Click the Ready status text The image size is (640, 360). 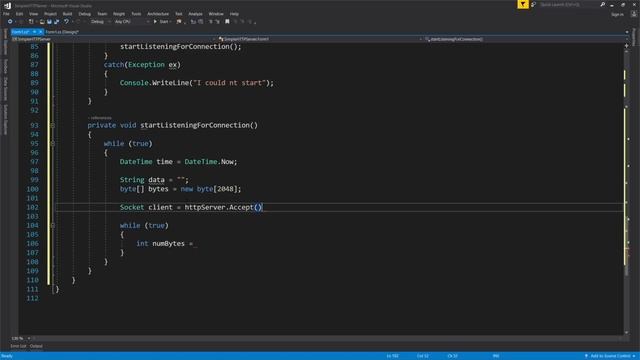coord(7,356)
